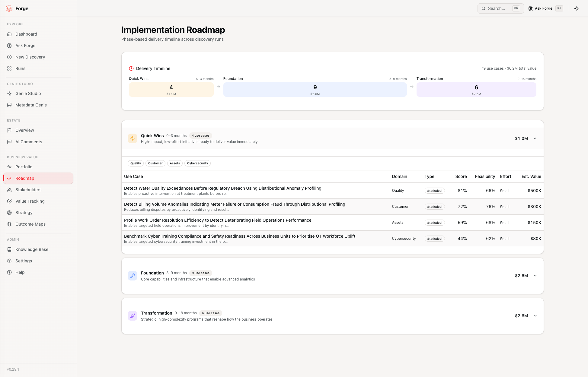Go to the Runs page
The width and height of the screenshot is (588, 377).
tap(38, 68)
